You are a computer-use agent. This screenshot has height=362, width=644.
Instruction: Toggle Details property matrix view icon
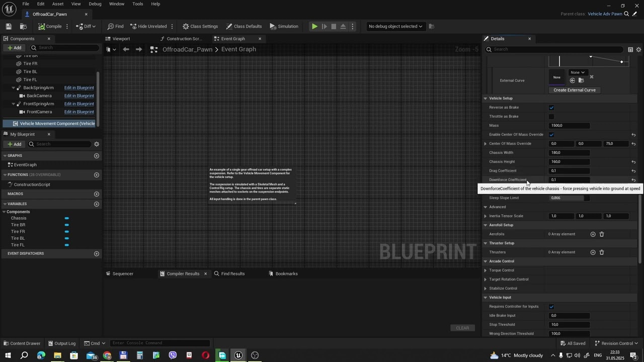[x=630, y=49]
